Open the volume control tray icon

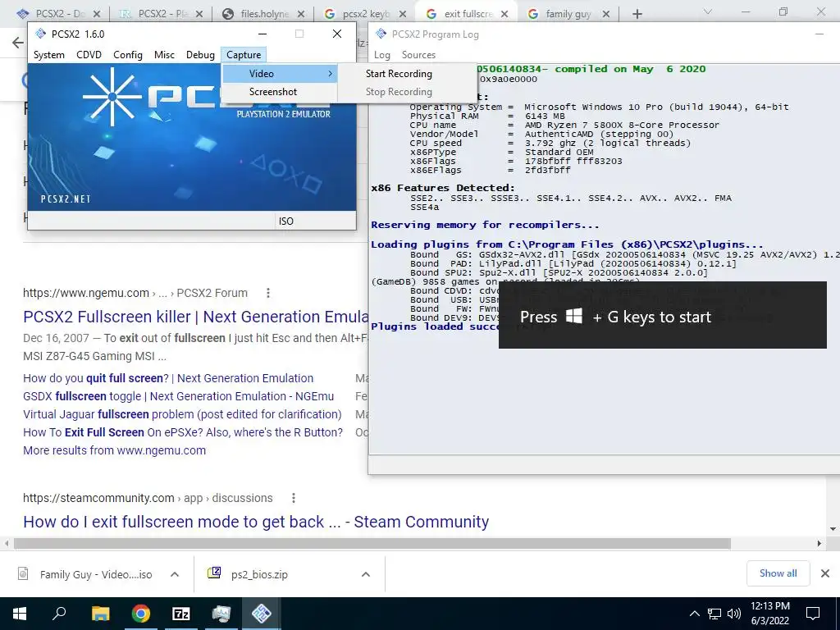click(x=734, y=614)
